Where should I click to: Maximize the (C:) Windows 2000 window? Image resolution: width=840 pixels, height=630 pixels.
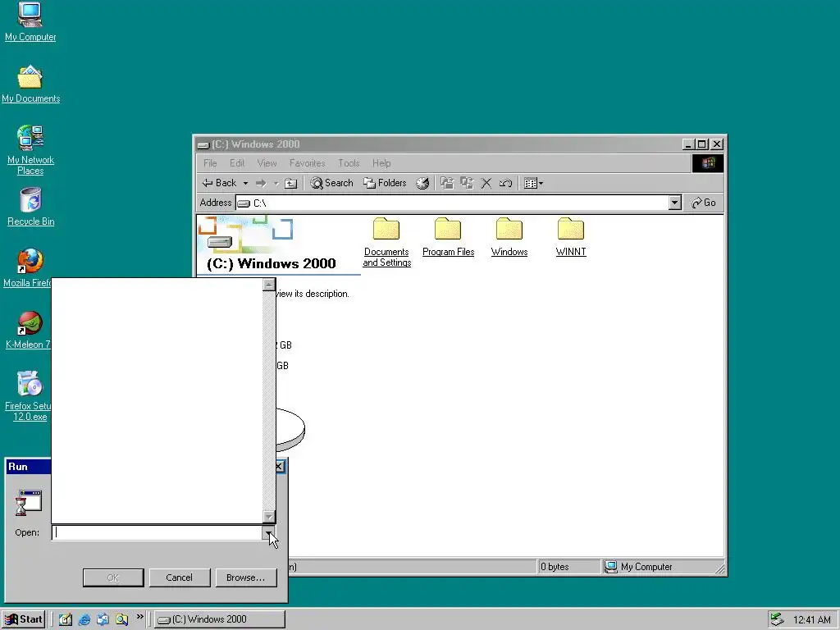702,144
